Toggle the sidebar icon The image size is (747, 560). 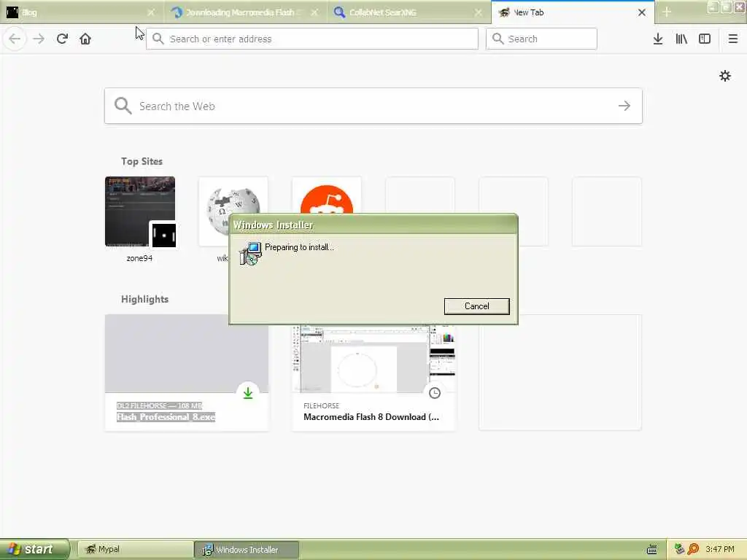705,39
